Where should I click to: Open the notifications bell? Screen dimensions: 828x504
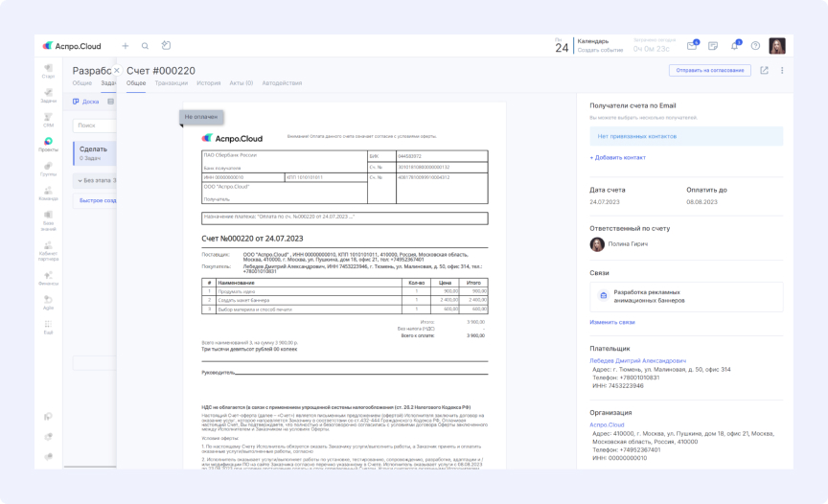[x=734, y=46]
